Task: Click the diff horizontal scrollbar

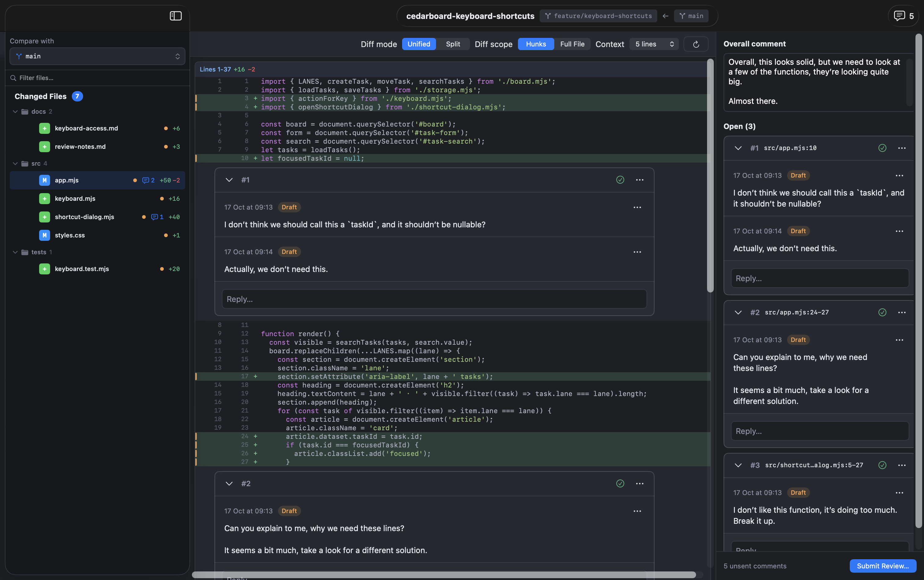Action: coord(443,574)
